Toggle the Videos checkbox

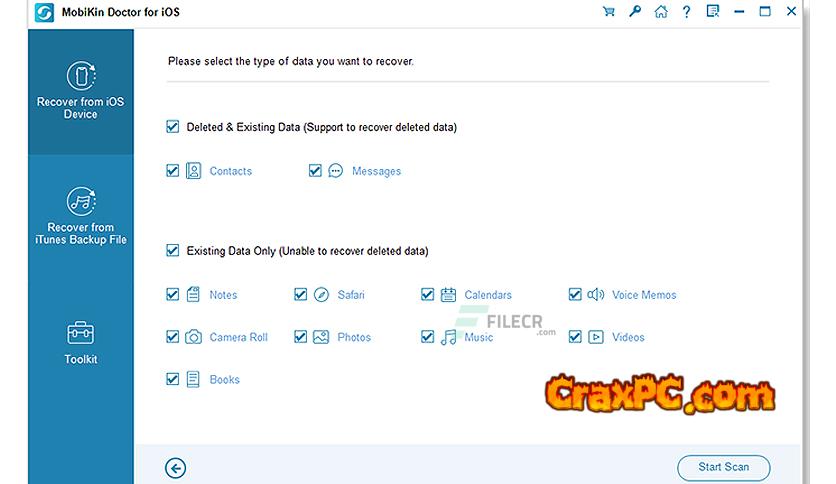pyautogui.click(x=575, y=337)
